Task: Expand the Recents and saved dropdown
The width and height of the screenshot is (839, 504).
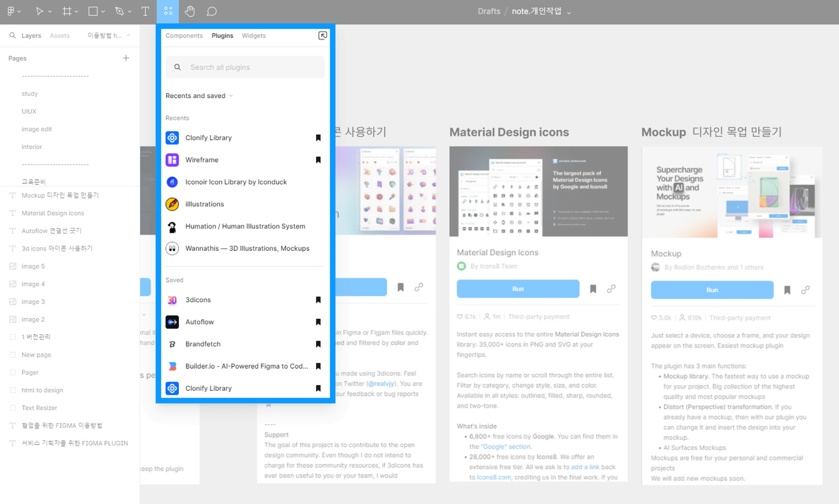Action: (199, 96)
